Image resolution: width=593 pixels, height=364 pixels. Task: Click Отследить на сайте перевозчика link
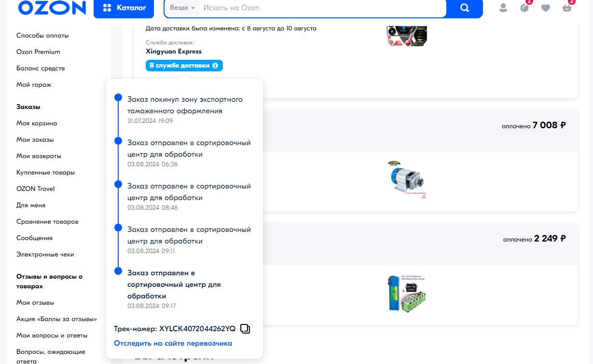(173, 343)
